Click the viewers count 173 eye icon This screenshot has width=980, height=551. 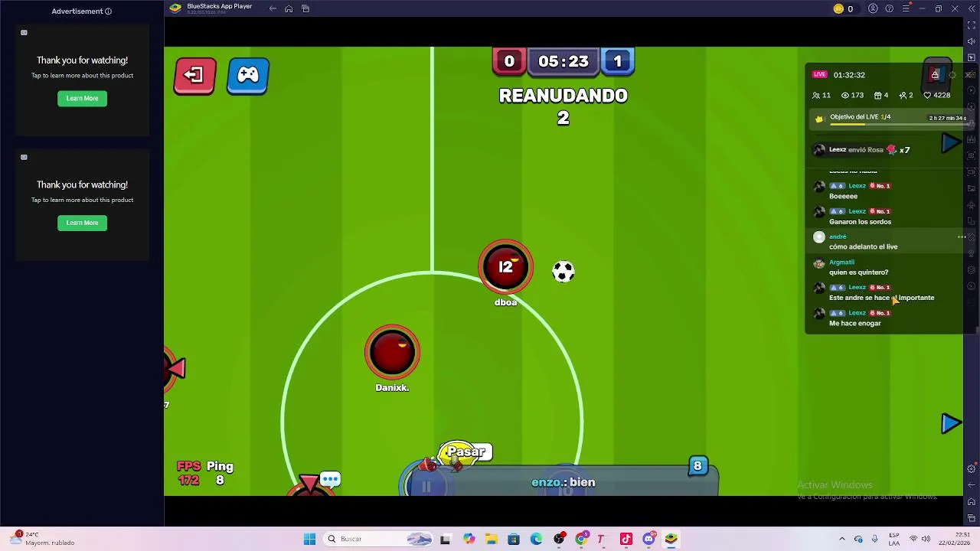click(845, 96)
